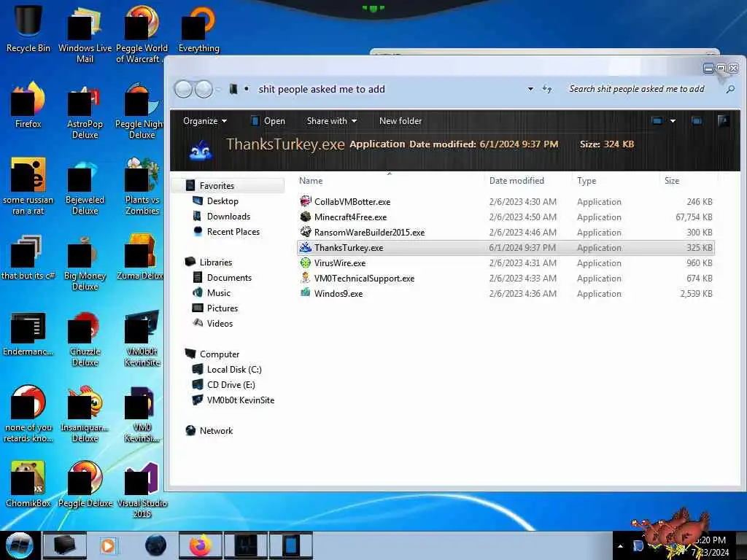Click the refresh icon beside address bar

tap(547, 89)
